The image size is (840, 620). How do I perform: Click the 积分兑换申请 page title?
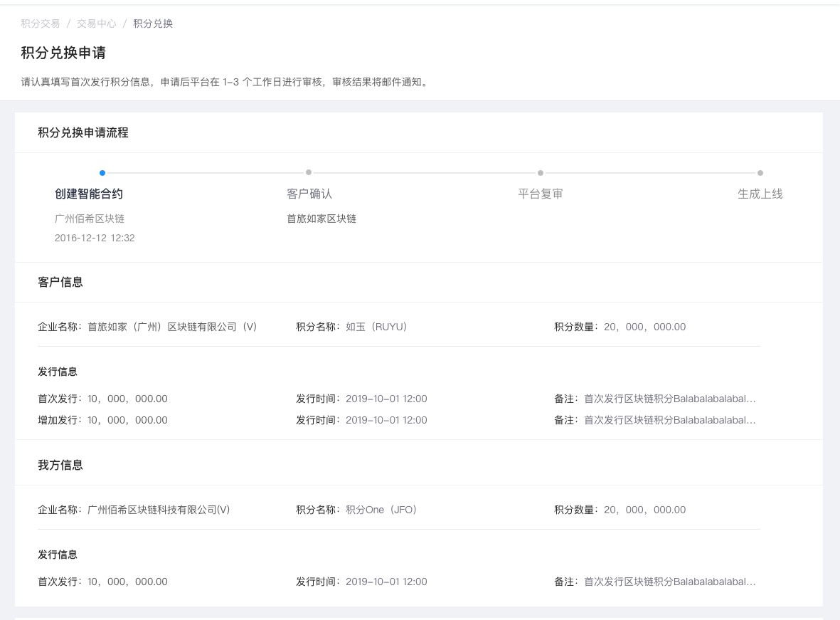click(x=63, y=53)
